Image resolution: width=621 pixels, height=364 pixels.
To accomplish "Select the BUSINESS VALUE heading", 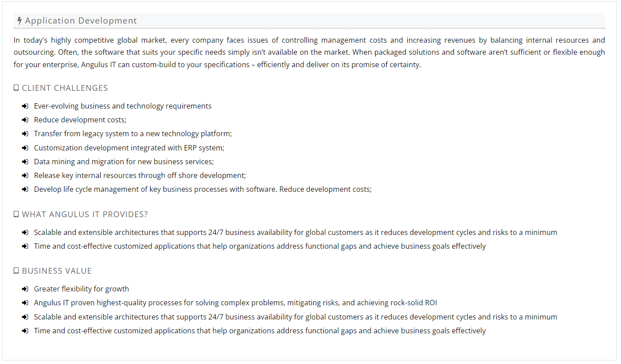I will [x=57, y=271].
